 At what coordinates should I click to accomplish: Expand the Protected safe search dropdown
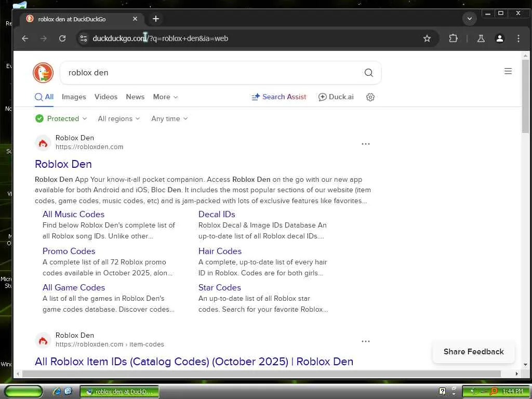click(x=61, y=119)
